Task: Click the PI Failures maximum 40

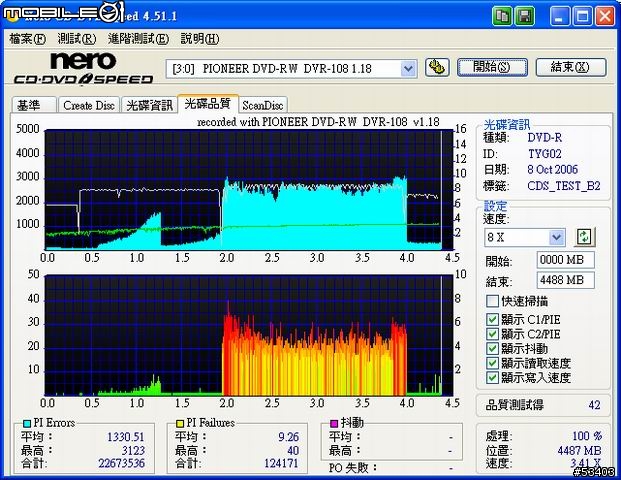Action: 293,450
